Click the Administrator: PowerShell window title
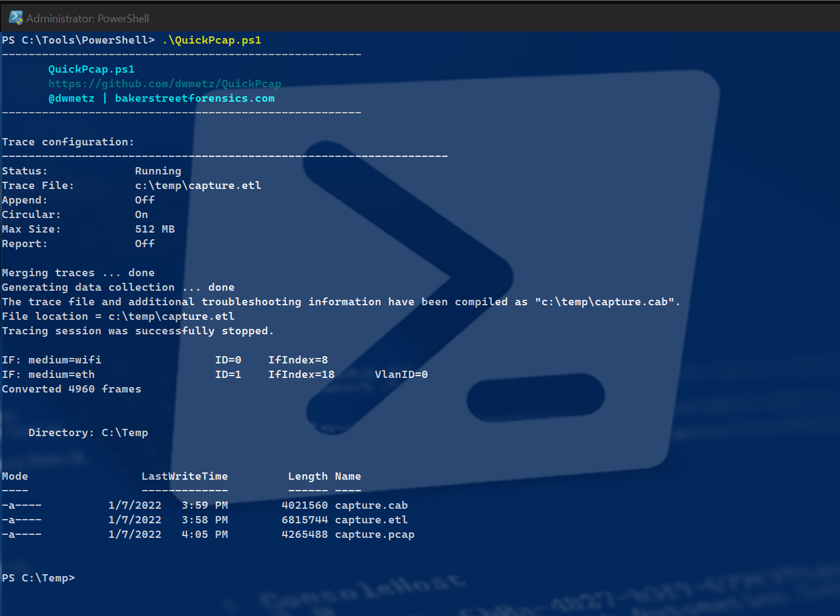This screenshot has width=840, height=616. click(87, 19)
